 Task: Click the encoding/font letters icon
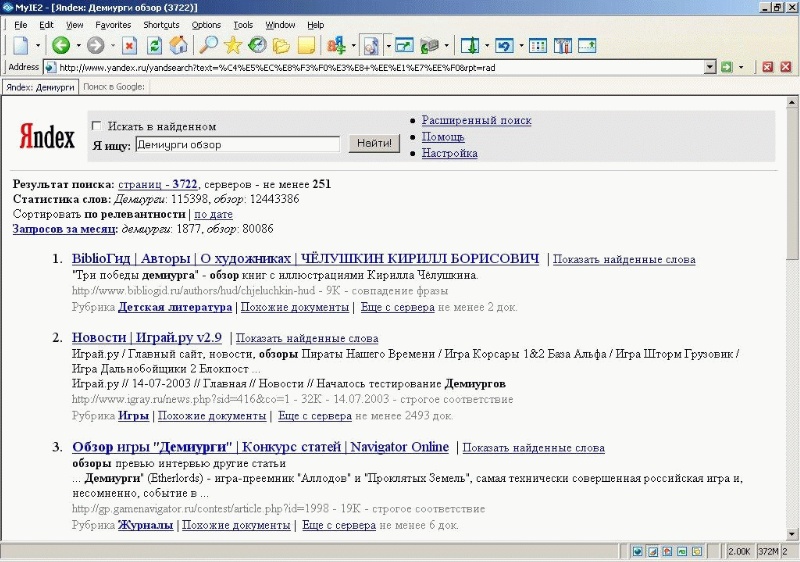point(337,46)
